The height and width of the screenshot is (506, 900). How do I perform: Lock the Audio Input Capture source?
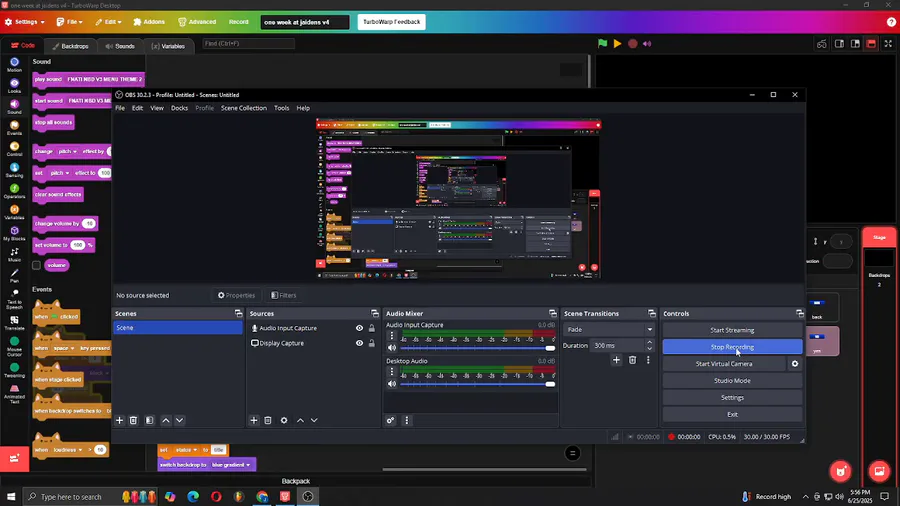372,328
